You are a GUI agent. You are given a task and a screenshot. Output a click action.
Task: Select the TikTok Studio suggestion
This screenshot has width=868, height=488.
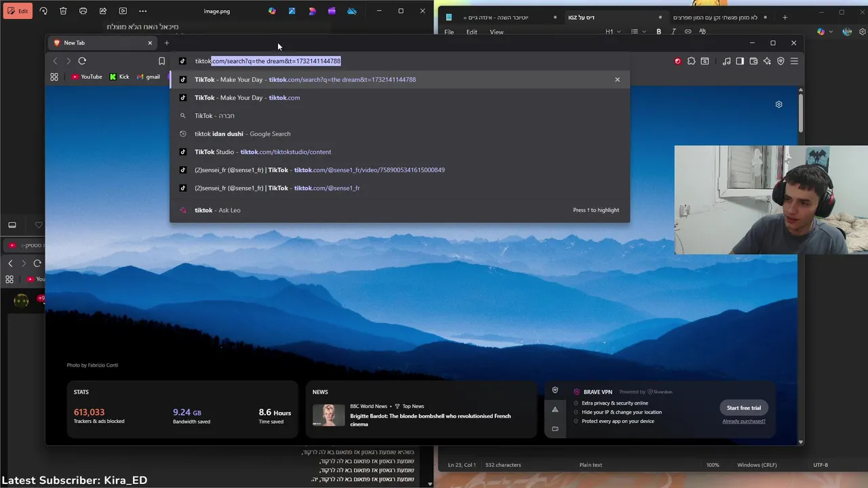coord(399,152)
